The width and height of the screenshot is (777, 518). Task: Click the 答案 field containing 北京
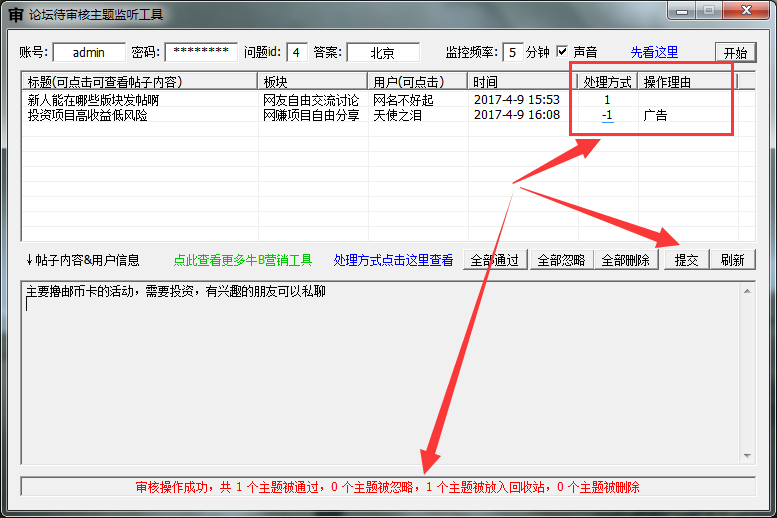(383, 52)
